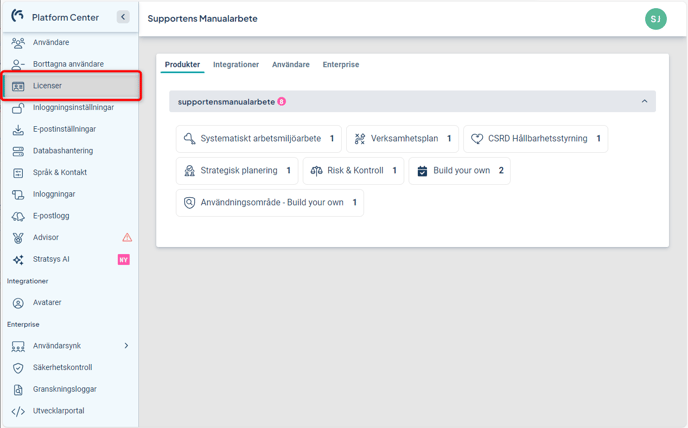Collapse the supportensmanualarbete section

click(644, 102)
